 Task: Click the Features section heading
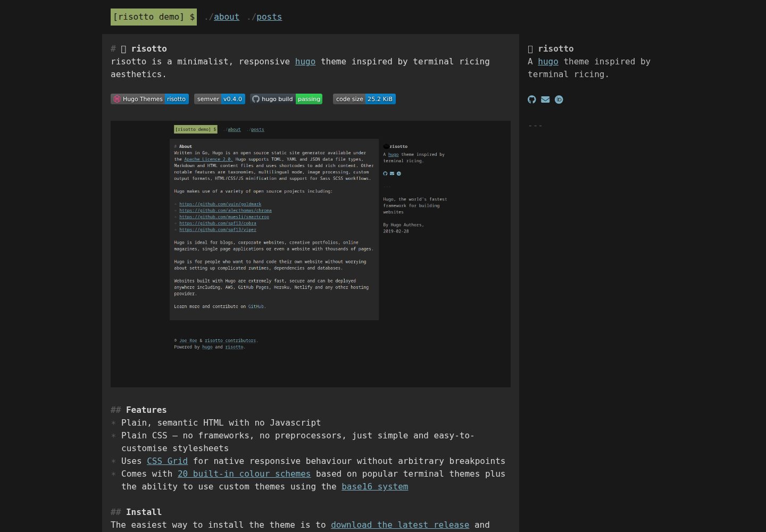pos(146,410)
